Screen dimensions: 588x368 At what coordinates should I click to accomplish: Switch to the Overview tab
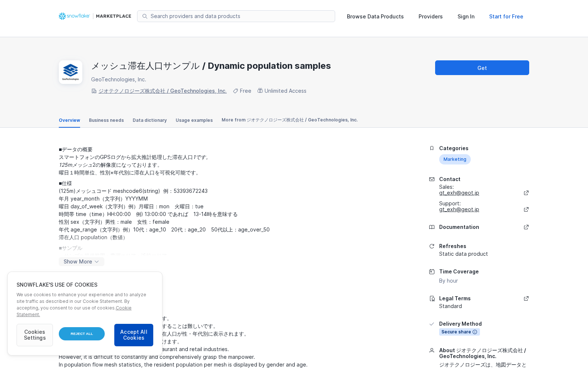coord(69,120)
